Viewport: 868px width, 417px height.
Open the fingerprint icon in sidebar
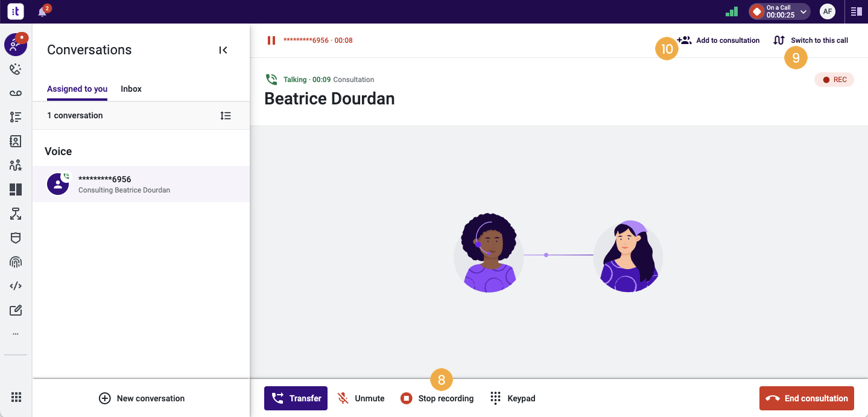pos(16,262)
